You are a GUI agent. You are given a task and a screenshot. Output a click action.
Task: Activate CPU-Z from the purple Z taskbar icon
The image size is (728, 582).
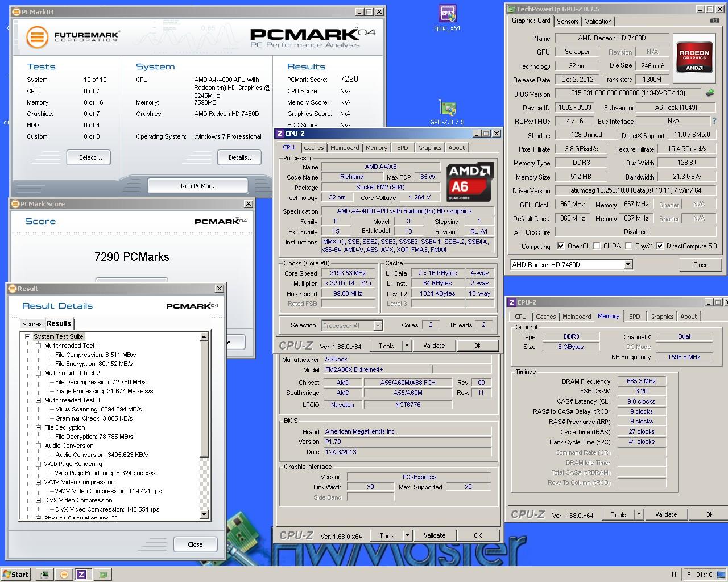81,574
